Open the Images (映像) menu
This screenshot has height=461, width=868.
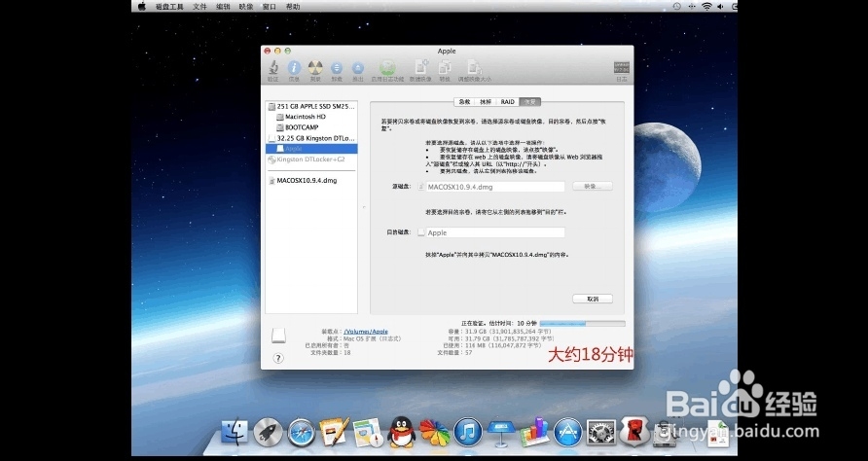(246, 7)
